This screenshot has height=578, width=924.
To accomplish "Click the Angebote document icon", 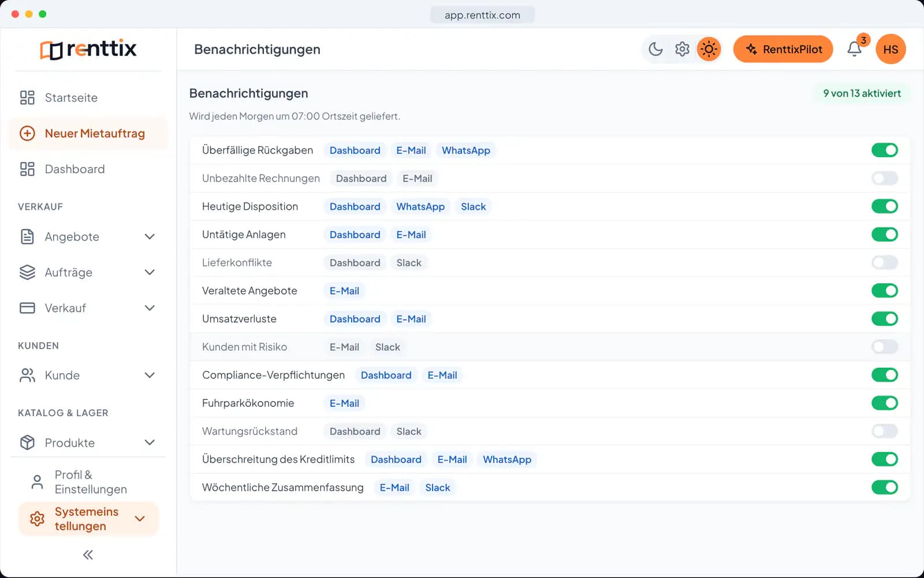I will [x=27, y=236].
